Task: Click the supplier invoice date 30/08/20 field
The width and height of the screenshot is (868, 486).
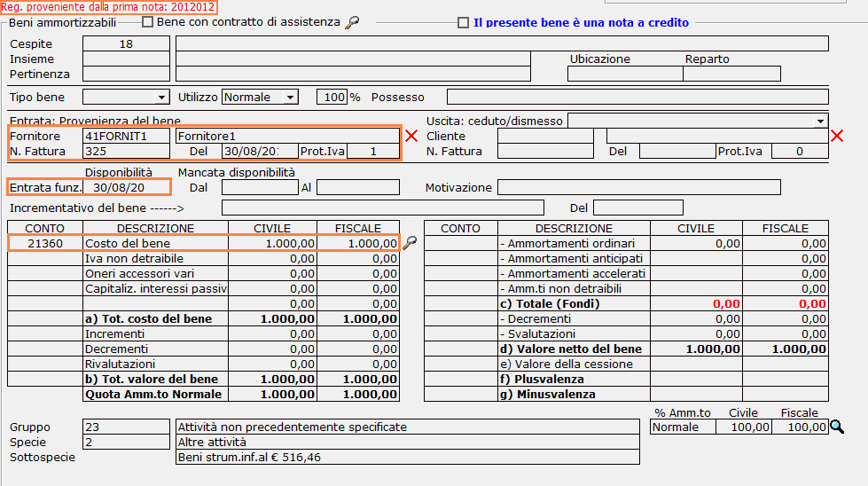Action: 260,151
